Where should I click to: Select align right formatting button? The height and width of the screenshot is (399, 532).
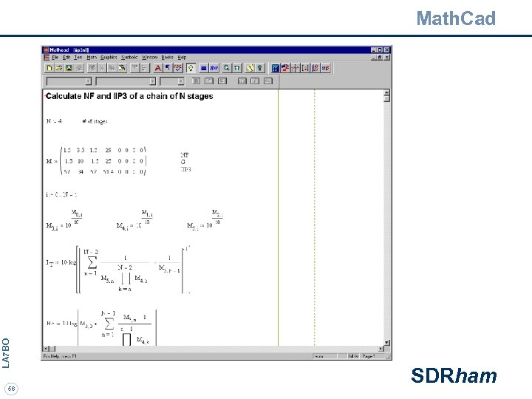(x=268, y=81)
